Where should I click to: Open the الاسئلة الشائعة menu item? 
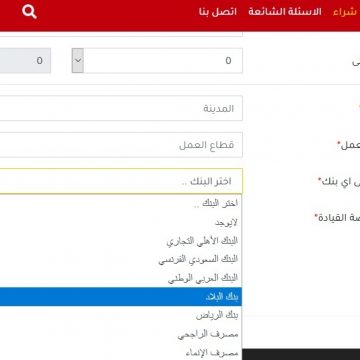285,12
